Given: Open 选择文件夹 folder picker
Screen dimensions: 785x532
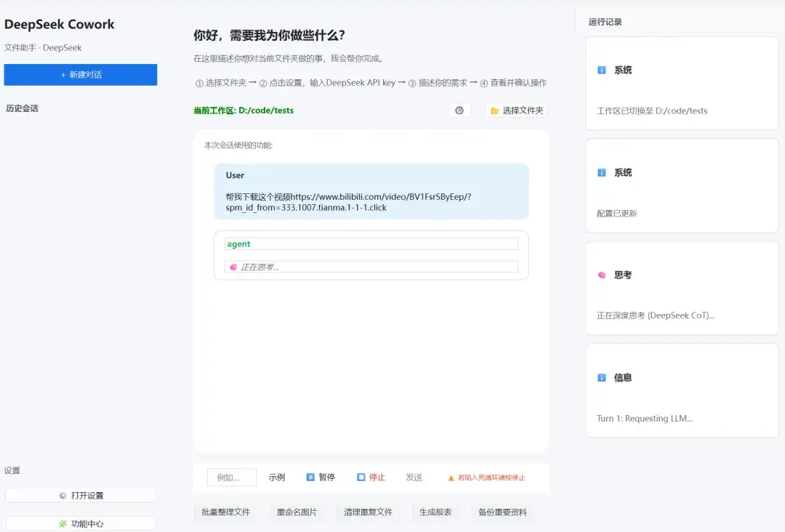Looking at the screenshot, I should coord(517,110).
